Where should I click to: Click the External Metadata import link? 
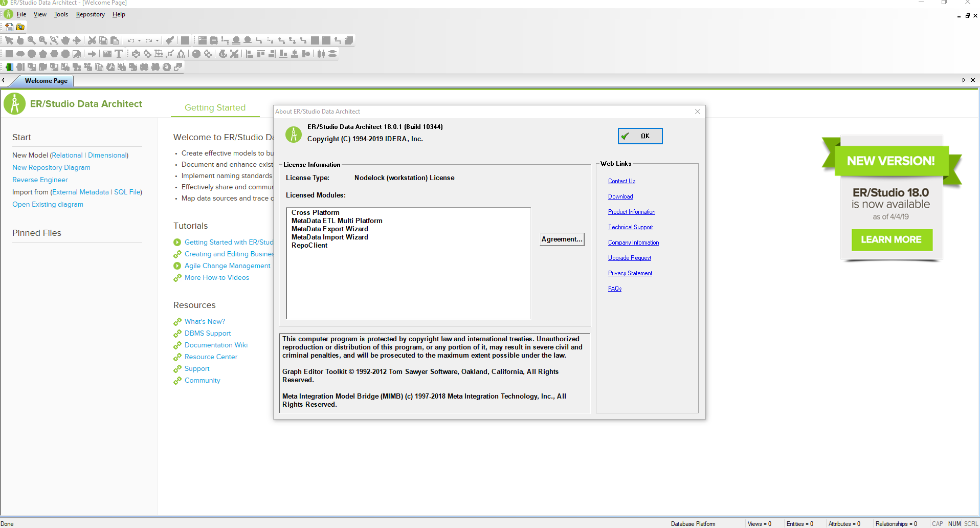click(x=80, y=192)
